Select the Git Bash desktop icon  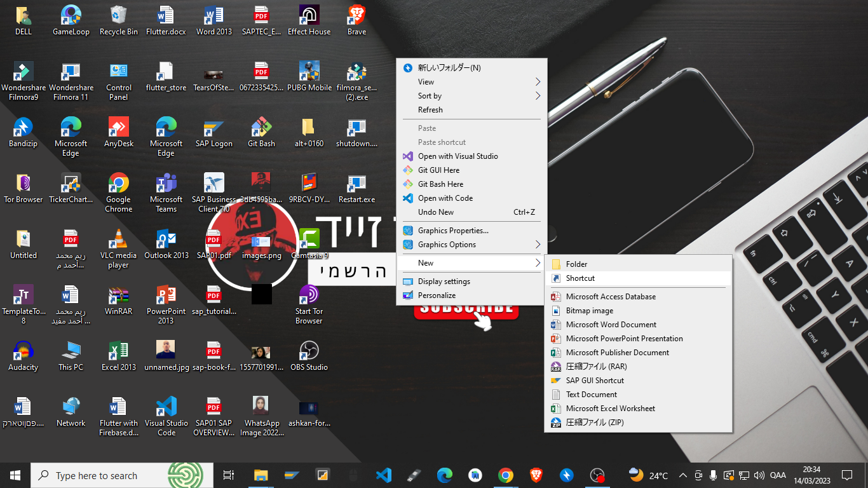point(261,132)
